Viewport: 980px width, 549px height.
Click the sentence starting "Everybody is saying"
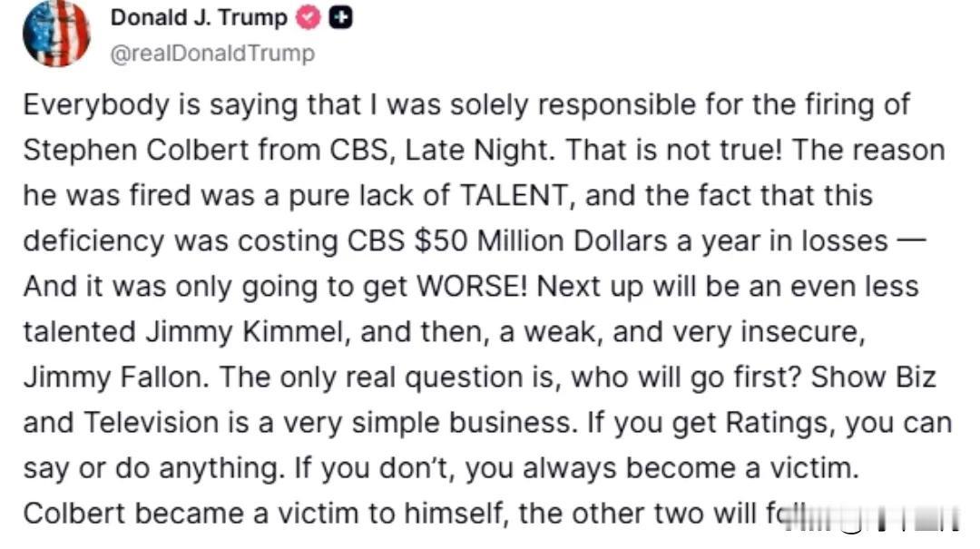tap(485, 128)
